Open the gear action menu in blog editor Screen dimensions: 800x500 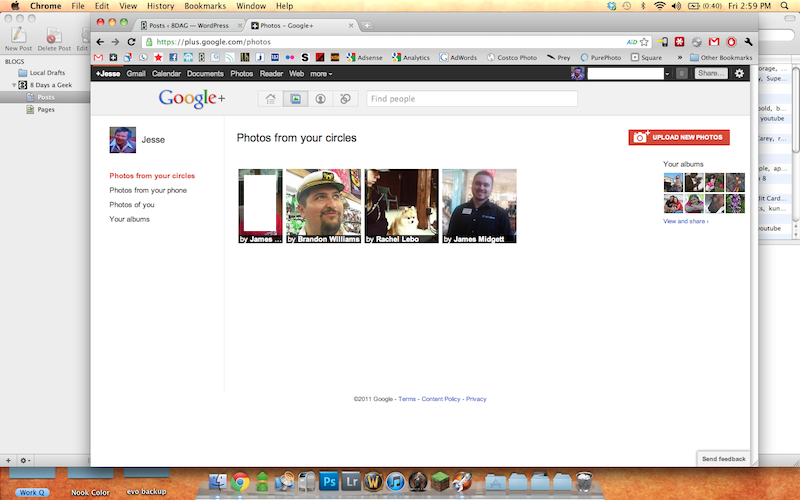click(x=24, y=460)
